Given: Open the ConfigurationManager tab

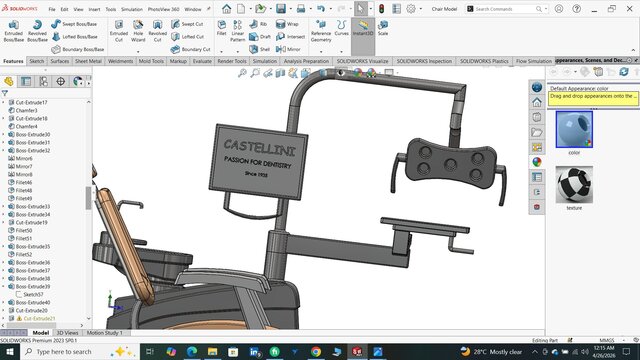Looking at the screenshot, I should (43, 82).
